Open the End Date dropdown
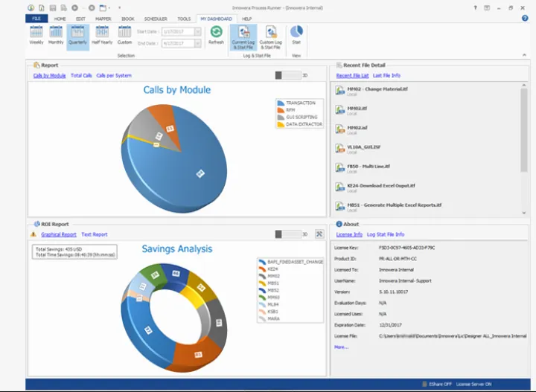 (198, 43)
